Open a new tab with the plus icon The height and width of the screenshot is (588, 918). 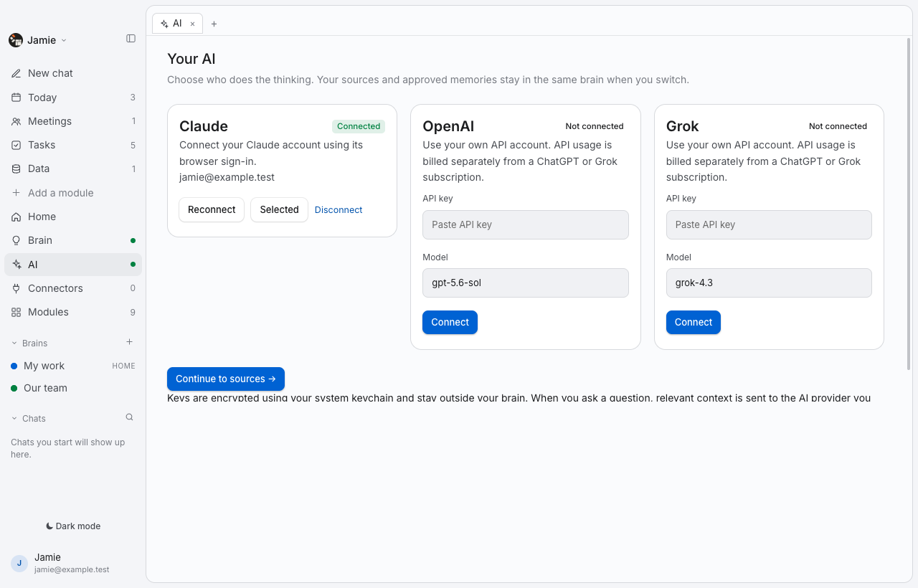click(x=214, y=24)
